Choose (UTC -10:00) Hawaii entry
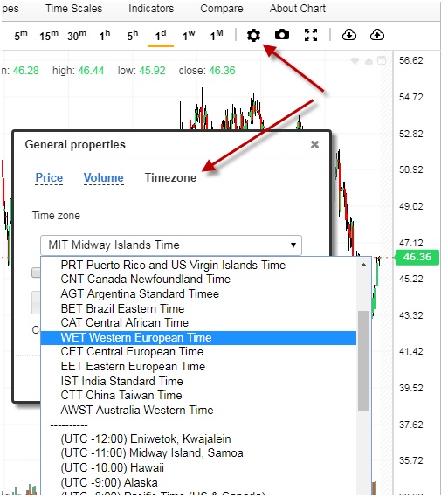Viewport: 448px width, 497px height. (x=112, y=468)
